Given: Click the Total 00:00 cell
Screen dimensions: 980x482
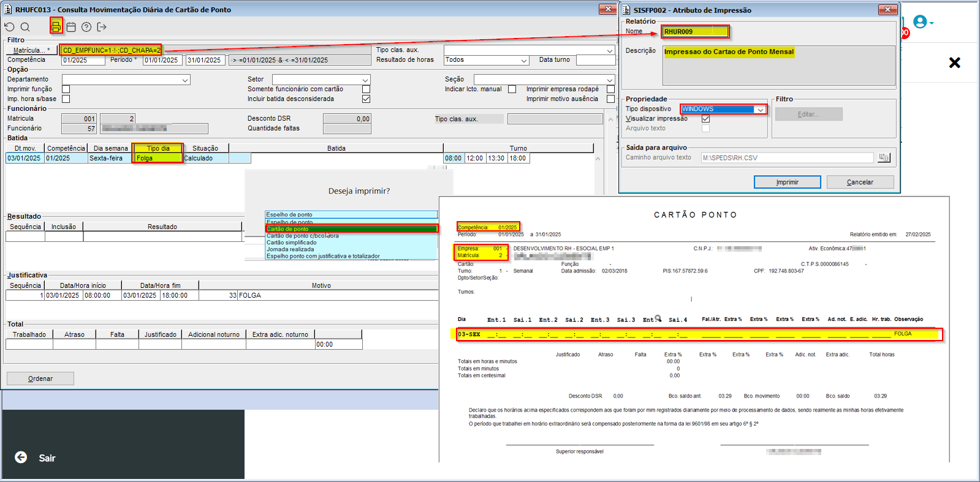Looking at the screenshot, I should (x=338, y=344).
